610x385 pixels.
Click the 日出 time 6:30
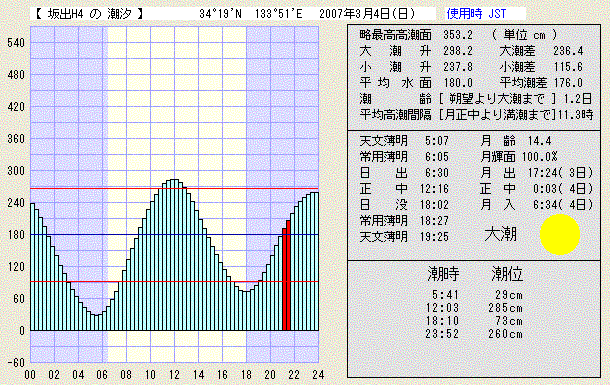(x=437, y=173)
